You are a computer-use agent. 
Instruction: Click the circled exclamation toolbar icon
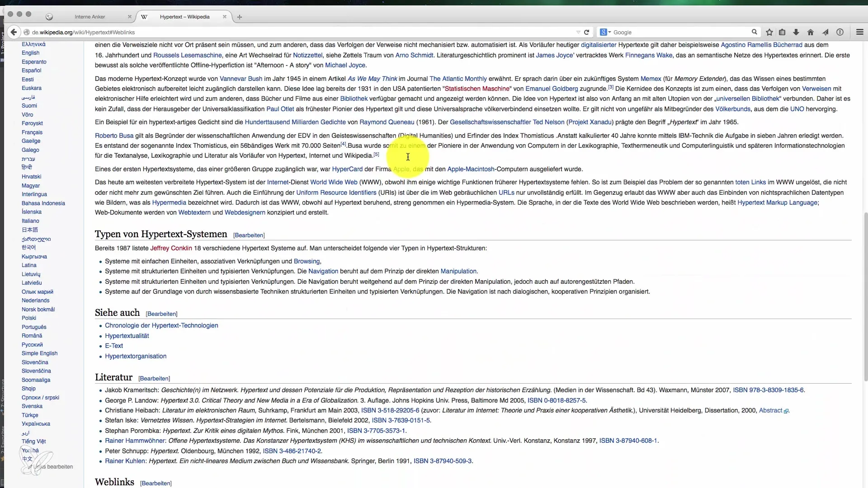coord(840,32)
